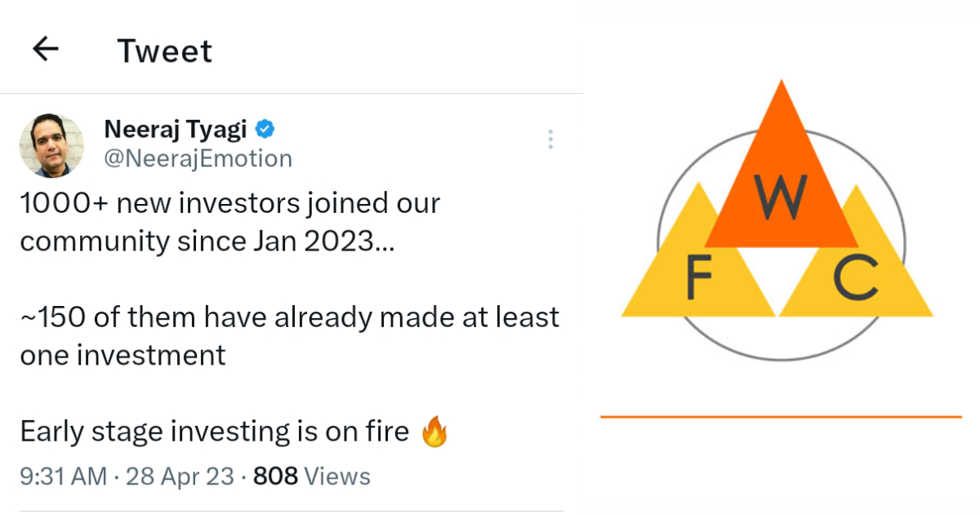Click the display name Neeraj Tyagi
This screenshot has height=514, width=980.
(176, 128)
